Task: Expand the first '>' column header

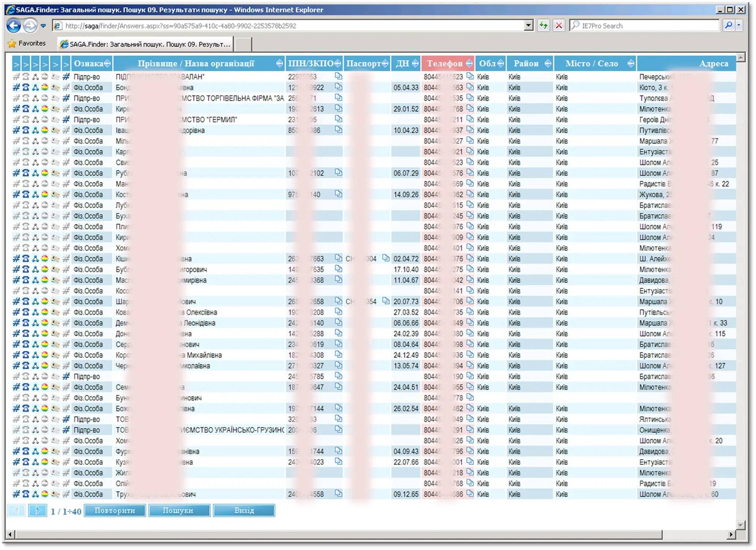Action: [16, 64]
